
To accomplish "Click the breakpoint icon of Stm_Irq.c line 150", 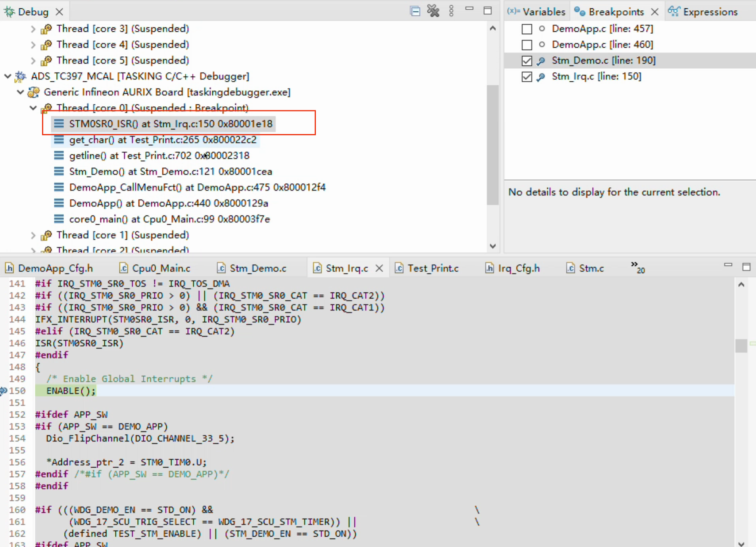I will click(x=541, y=77).
